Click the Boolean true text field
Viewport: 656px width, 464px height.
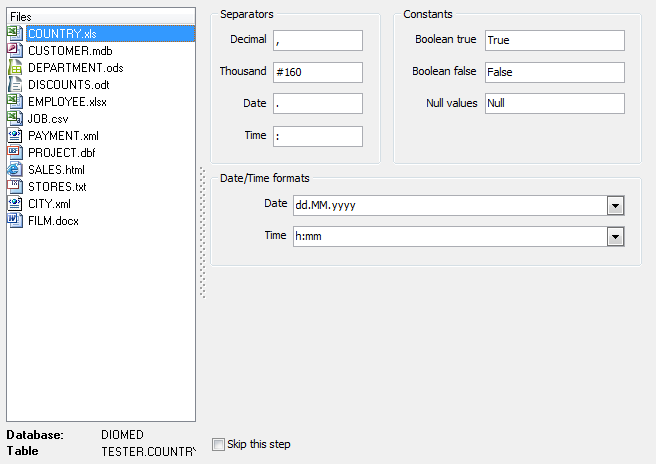pos(554,40)
